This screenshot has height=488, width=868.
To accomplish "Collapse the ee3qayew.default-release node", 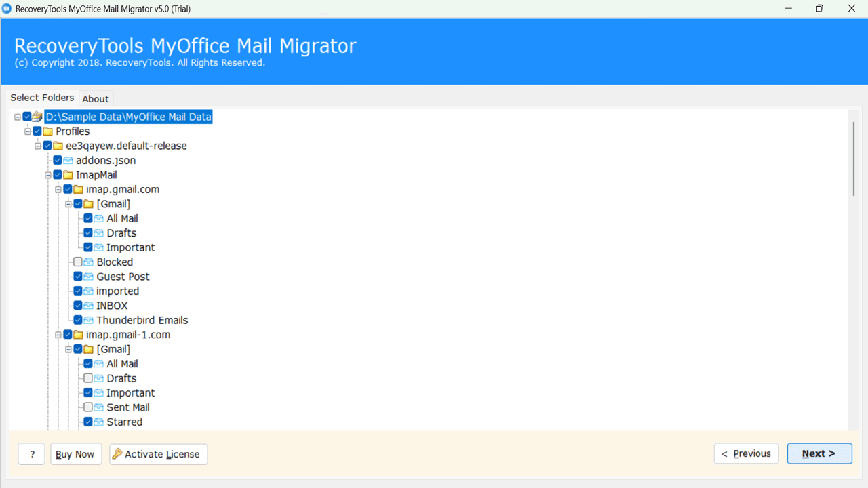I will [x=38, y=146].
